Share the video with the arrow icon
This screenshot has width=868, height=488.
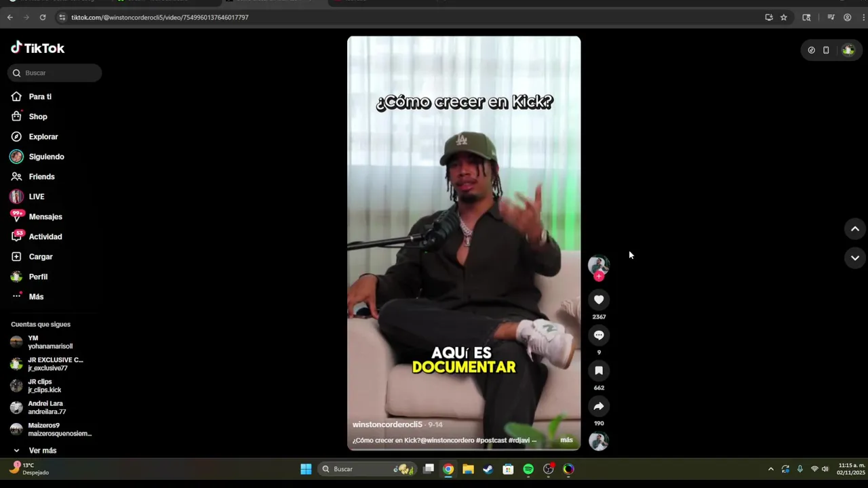(x=599, y=407)
